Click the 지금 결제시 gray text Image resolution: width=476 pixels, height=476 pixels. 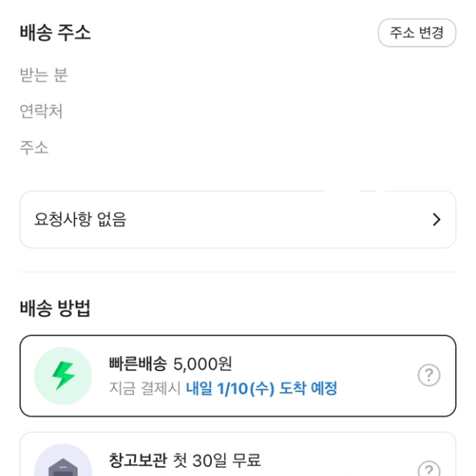click(x=145, y=388)
